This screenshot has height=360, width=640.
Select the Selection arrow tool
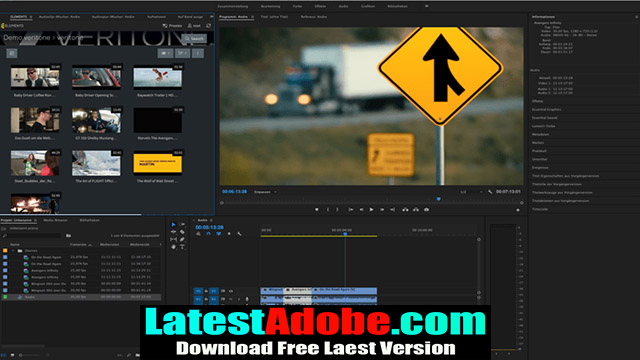pos(173,224)
